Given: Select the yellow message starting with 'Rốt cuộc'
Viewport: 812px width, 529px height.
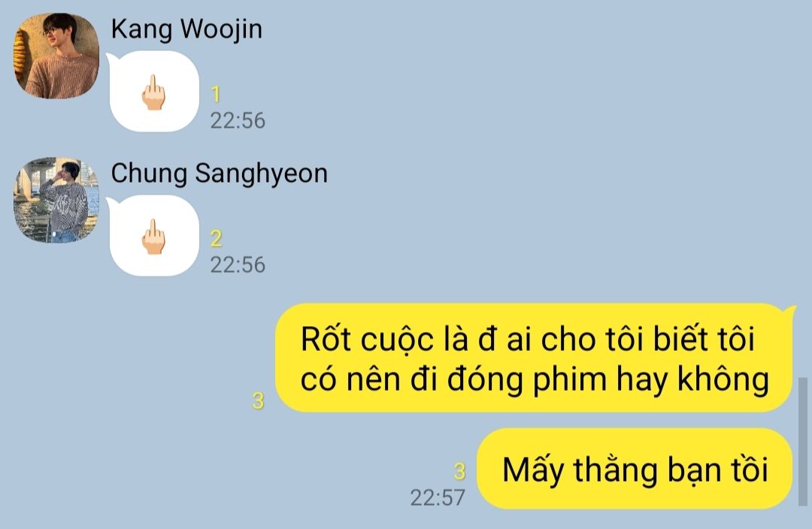Looking at the screenshot, I should (533, 358).
